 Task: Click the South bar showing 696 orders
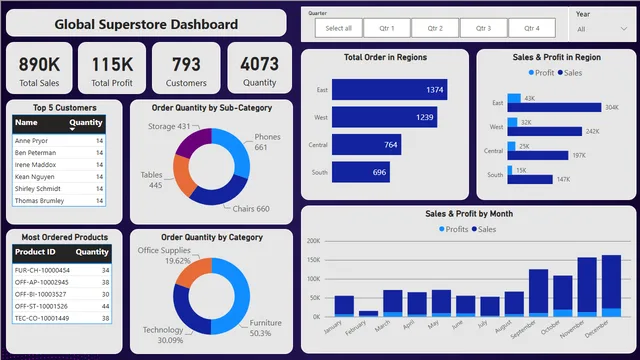point(361,172)
